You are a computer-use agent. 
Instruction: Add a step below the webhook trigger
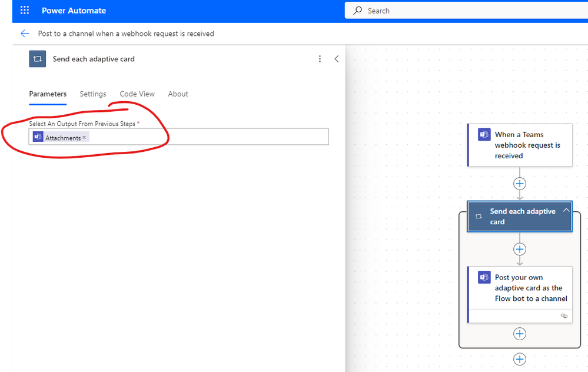[520, 184]
